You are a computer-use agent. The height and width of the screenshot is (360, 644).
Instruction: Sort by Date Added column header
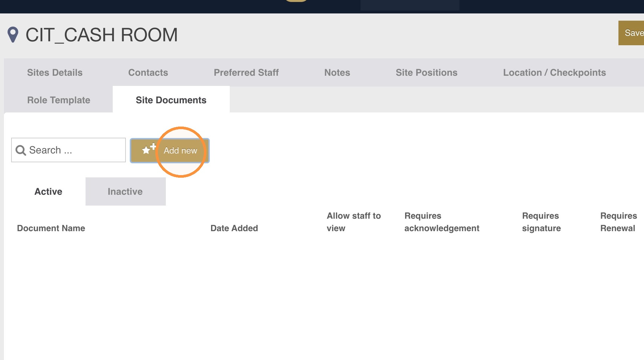click(234, 228)
